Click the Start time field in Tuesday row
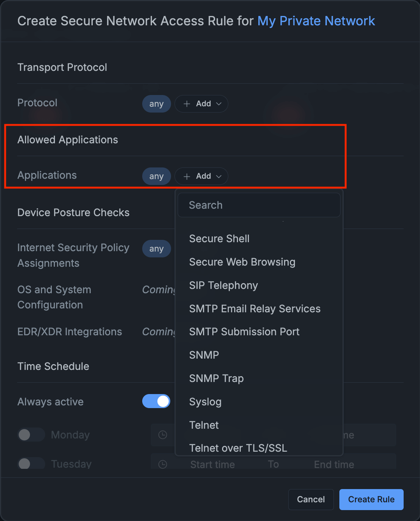The width and height of the screenshot is (420, 521). (x=212, y=464)
